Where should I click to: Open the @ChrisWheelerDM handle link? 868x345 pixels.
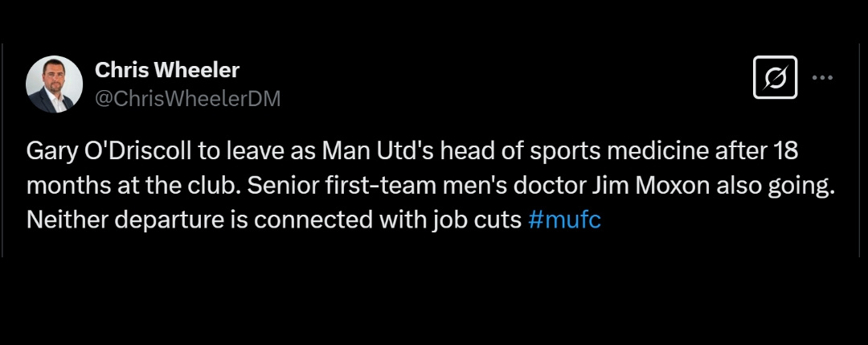pos(188,98)
